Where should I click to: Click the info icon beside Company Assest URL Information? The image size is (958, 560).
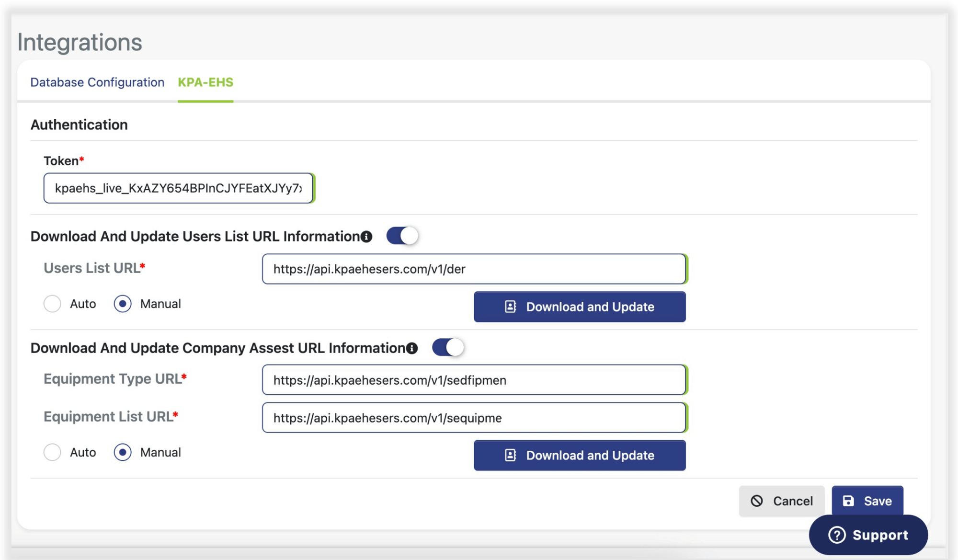(x=412, y=348)
